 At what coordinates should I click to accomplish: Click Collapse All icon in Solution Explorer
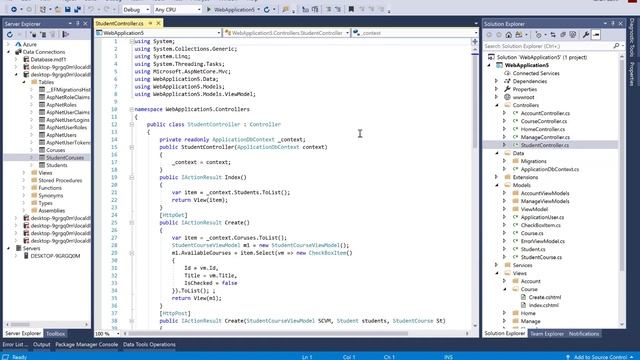point(563,35)
